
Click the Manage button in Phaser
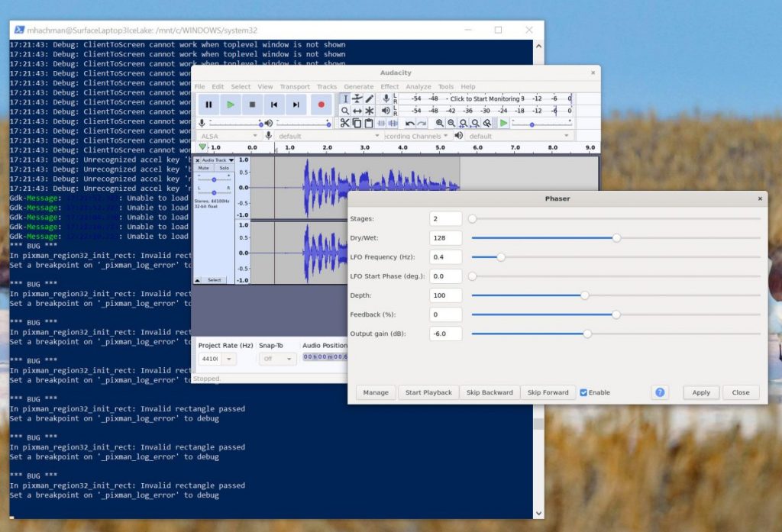376,393
